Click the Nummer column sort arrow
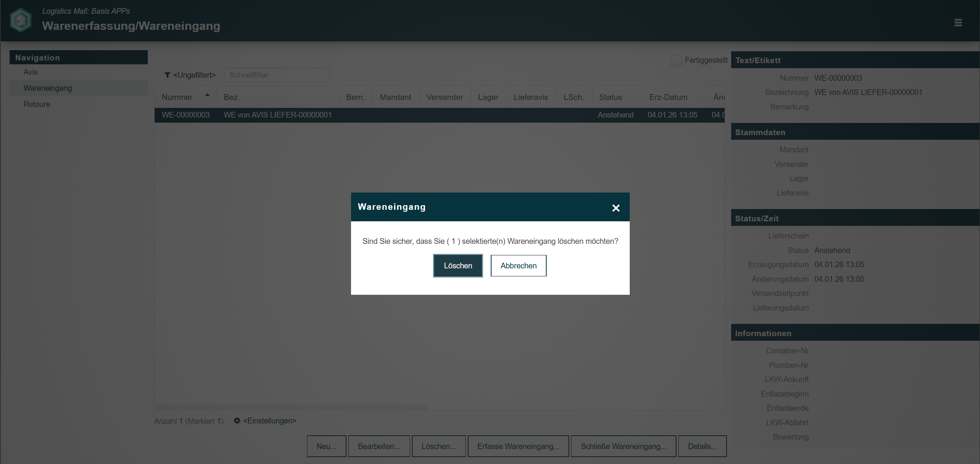The height and width of the screenshot is (464, 980). pyautogui.click(x=207, y=95)
